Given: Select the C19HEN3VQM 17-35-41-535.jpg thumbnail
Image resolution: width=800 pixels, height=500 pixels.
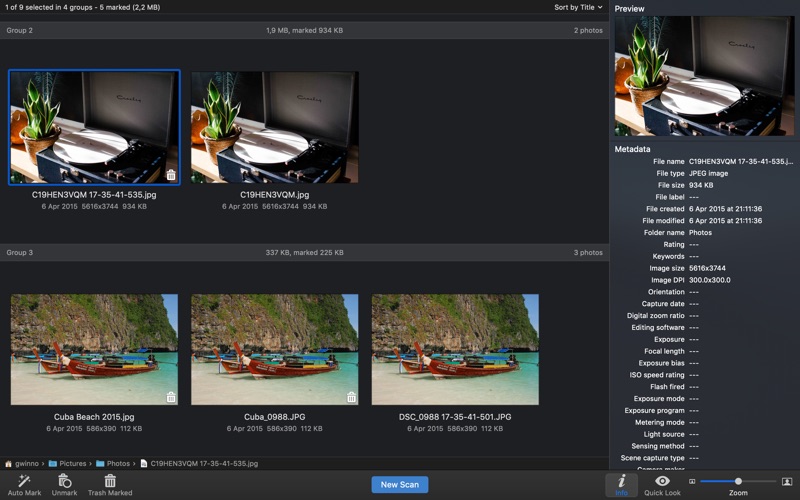Looking at the screenshot, I should 94,127.
